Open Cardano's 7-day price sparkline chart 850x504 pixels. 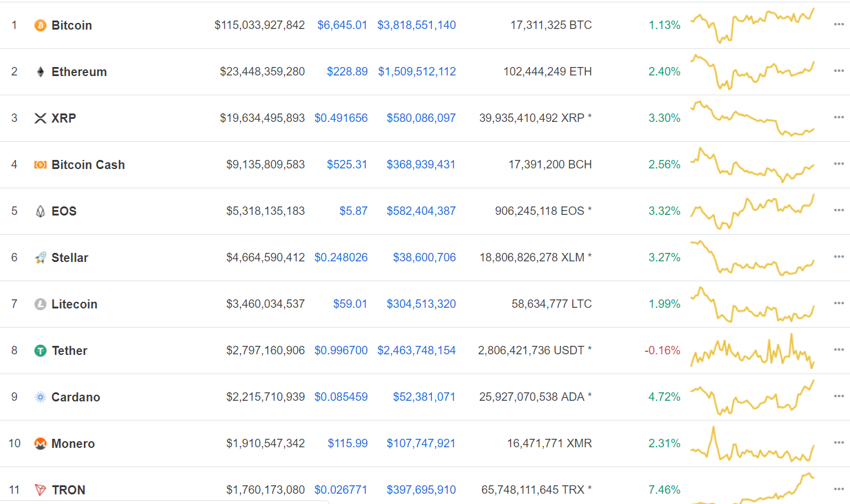click(753, 397)
